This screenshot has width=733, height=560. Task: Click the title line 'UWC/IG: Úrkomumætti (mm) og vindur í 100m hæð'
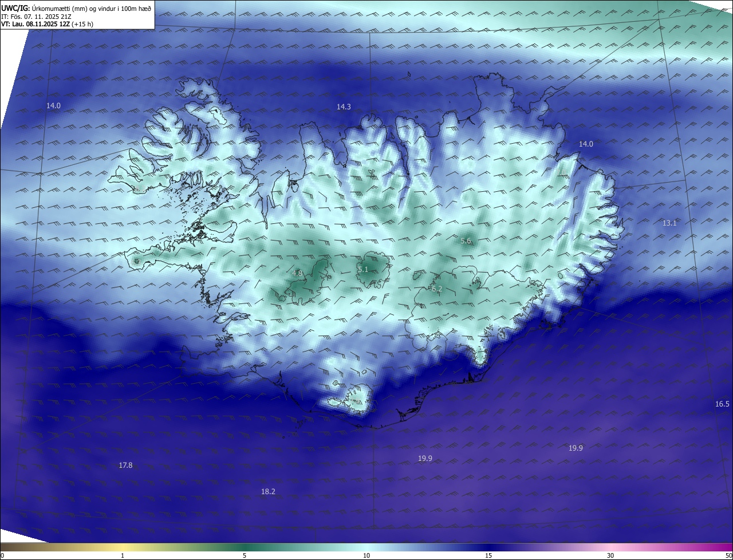tap(76, 8)
